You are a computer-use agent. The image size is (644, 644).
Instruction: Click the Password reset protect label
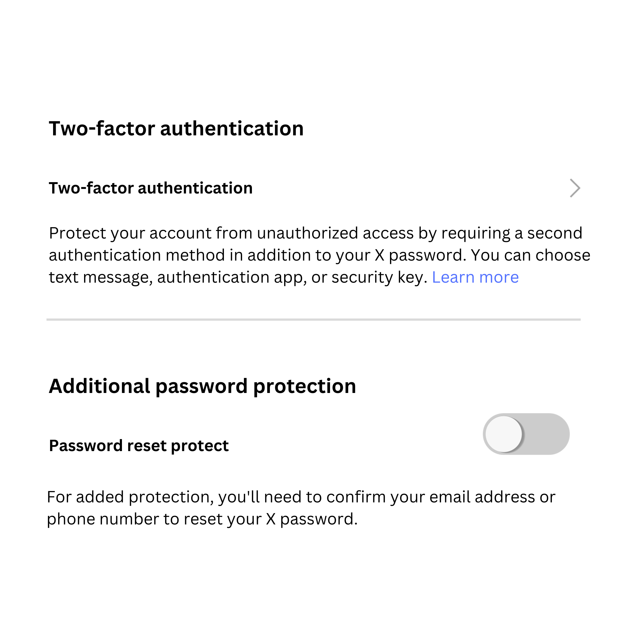[x=139, y=446]
